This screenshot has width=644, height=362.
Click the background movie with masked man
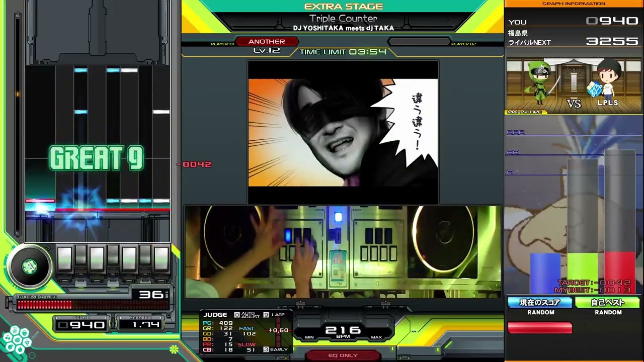[x=343, y=132]
